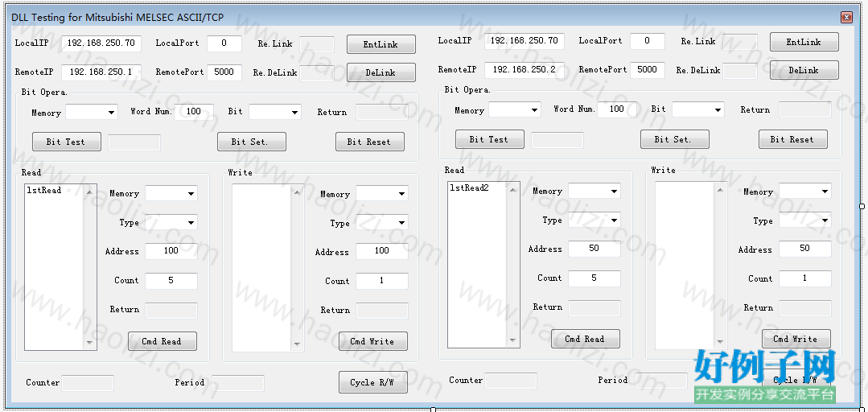Screen dimensions: 868x412
Task: Focus right LocalIP field 192.168.250.70
Action: [x=525, y=41]
